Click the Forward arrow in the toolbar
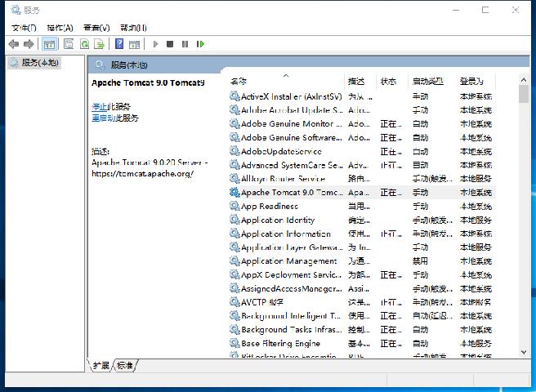 [x=29, y=44]
